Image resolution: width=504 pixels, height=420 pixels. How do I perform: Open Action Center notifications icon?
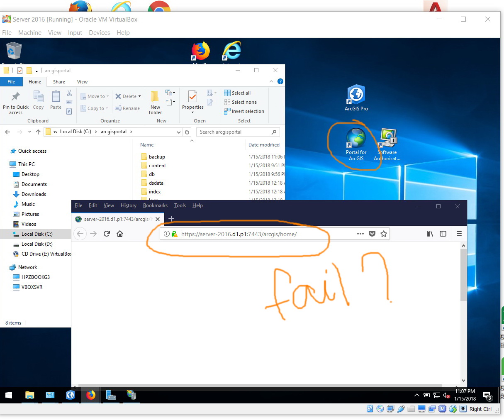[487, 396]
